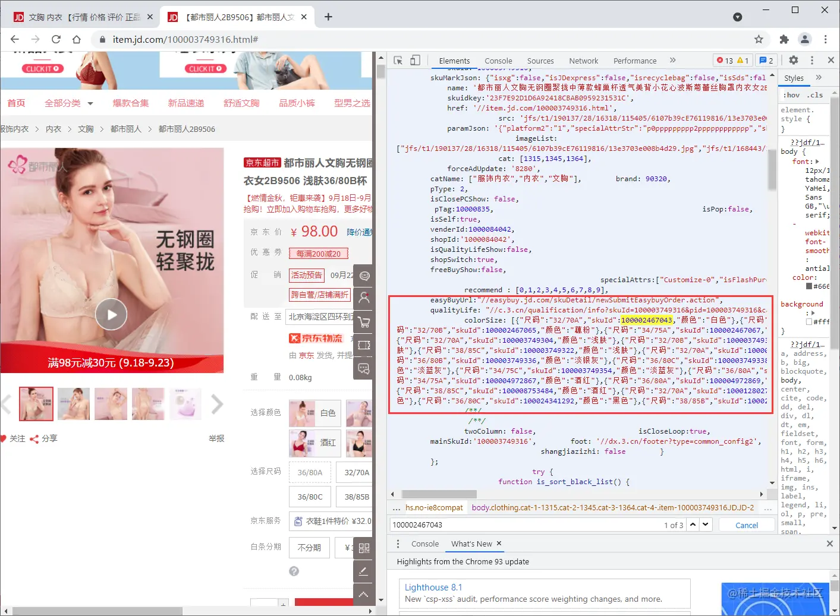The width and height of the screenshot is (840, 616).
Task: Click the #fff background color swatch
Action: pos(809,321)
